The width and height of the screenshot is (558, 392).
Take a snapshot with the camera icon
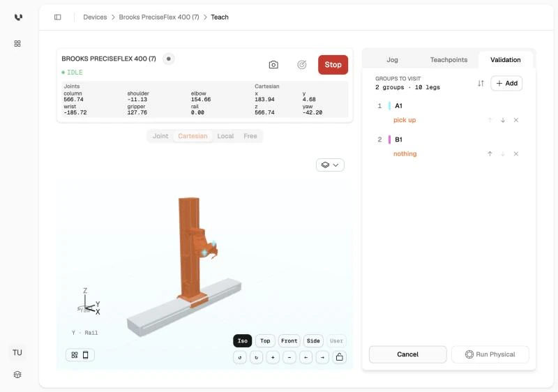tap(273, 65)
